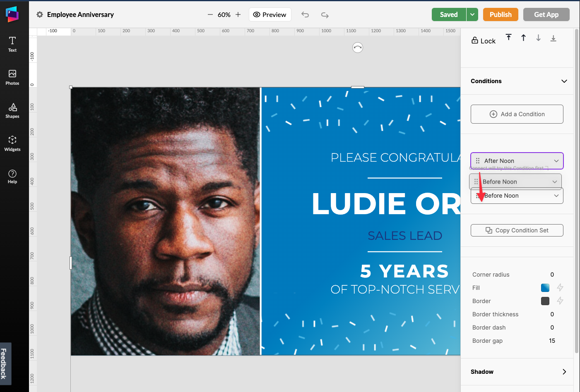
Task: Click the Border dash value field
Action: click(552, 327)
